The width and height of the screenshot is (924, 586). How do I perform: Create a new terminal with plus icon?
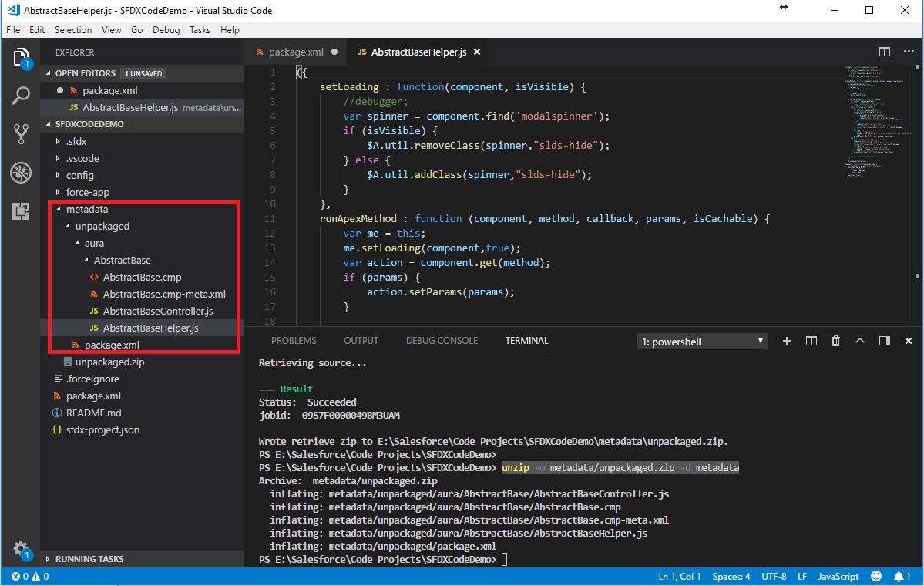point(787,342)
